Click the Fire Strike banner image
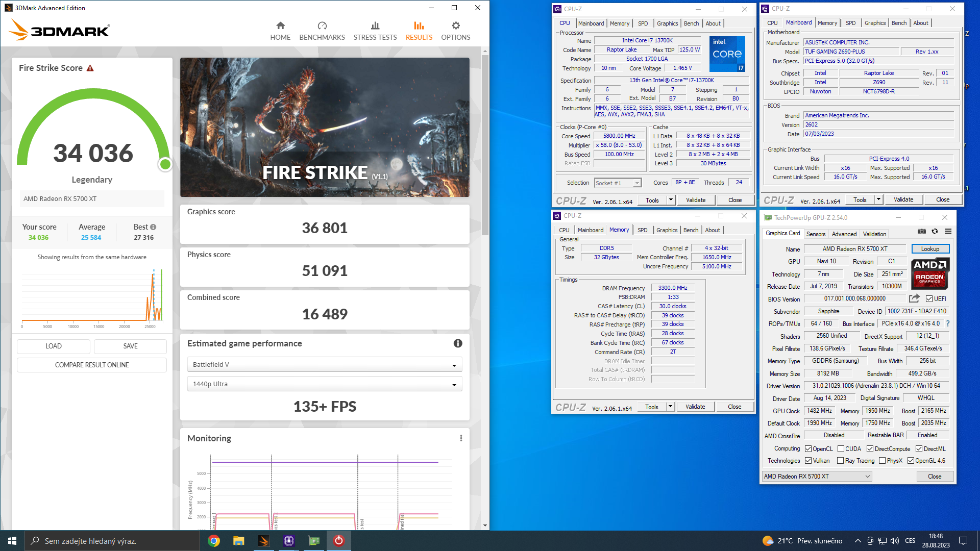This screenshot has height=551, width=980. (325, 127)
